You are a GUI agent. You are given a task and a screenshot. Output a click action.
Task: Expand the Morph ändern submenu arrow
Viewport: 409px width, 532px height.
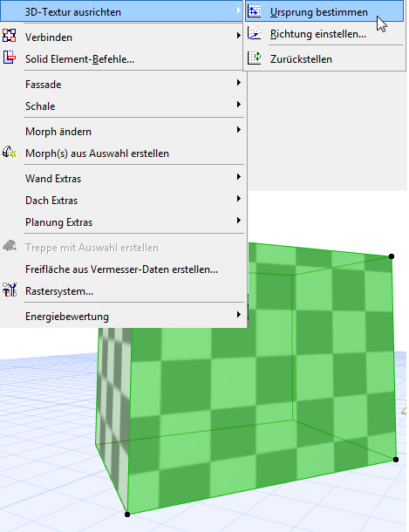click(x=239, y=130)
